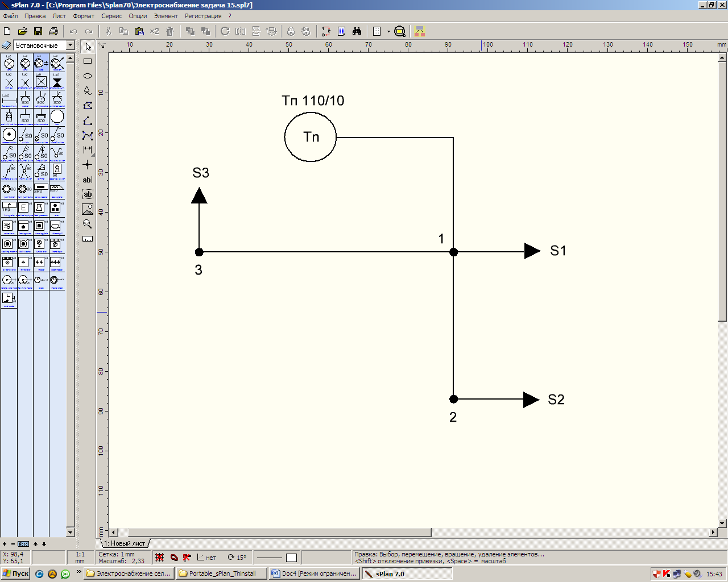Open Электроснабжение folder taskbar button

click(129, 573)
